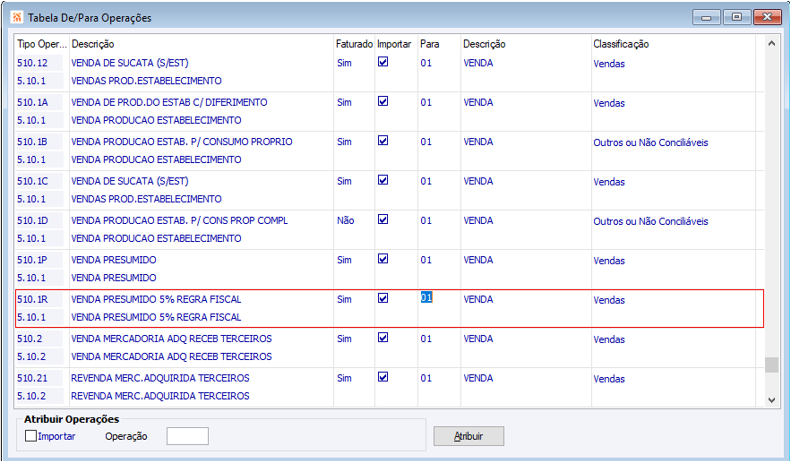Screen dimensions: 790x461
Task: Click Vendas classification for 510.21
Action: point(609,379)
